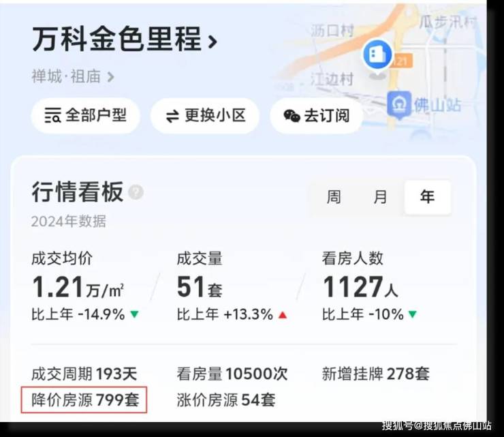The height and width of the screenshot is (437, 504).
Task: Click the 比上年 -10% change text
Action: coord(362,314)
